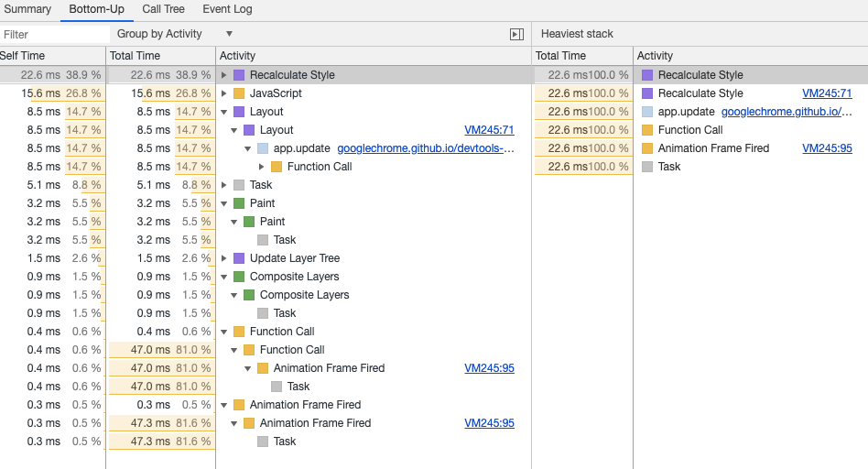The image size is (868, 469).
Task: Open googlechrome.github.io/devtools link in main tree
Action: pyautogui.click(x=426, y=147)
